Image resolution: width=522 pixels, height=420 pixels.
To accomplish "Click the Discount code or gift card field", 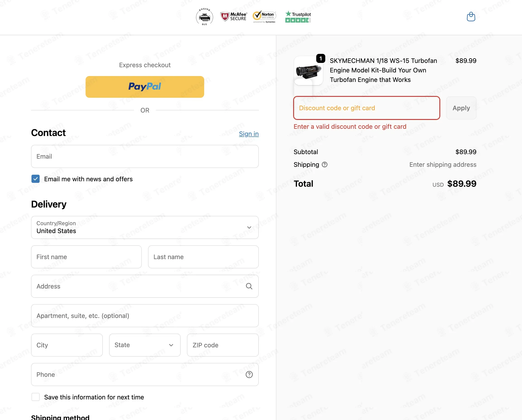I will [x=366, y=108].
